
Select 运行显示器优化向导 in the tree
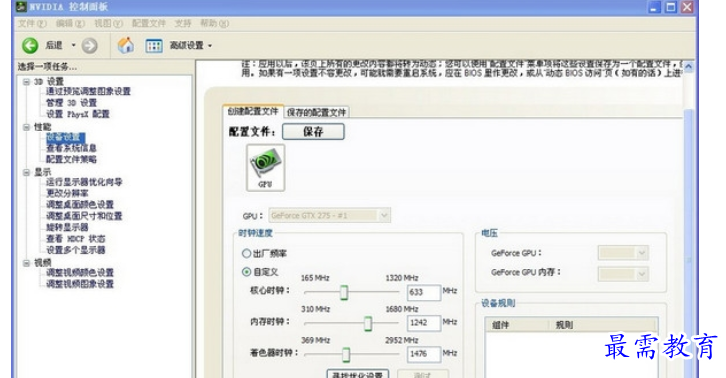point(84,182)
